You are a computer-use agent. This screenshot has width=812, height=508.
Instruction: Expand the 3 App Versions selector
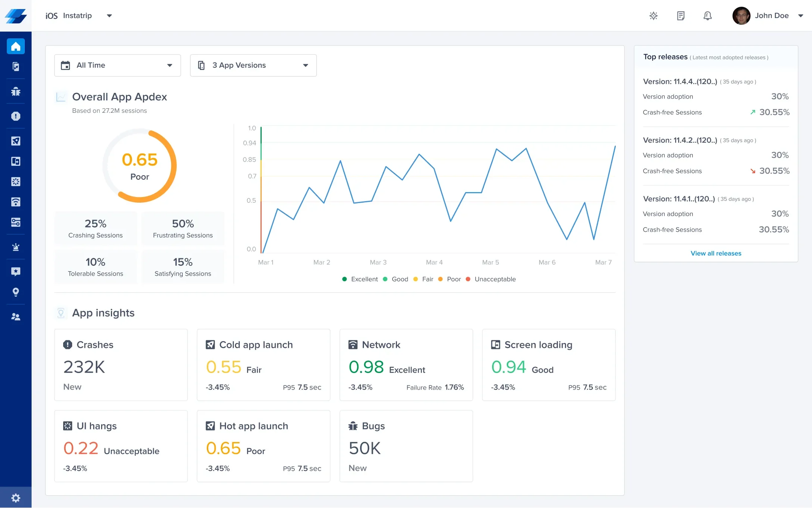(x=253, y=65)
